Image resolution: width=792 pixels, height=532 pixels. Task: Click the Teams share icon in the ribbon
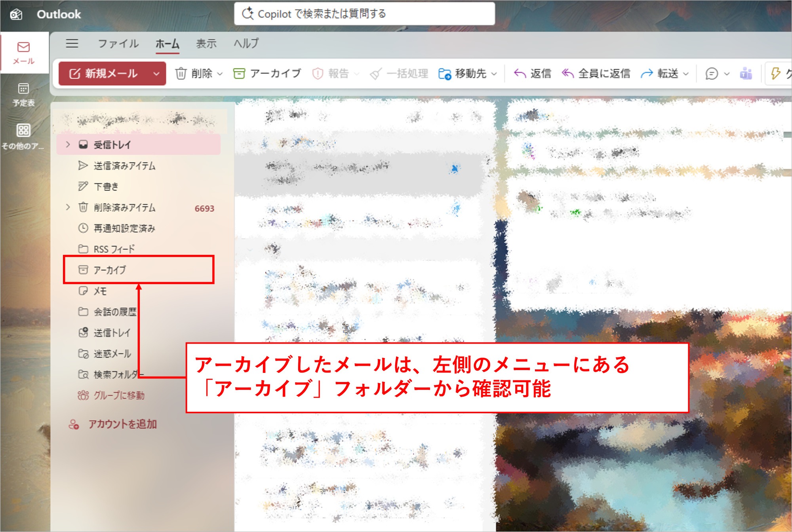(x=746, y=74)
